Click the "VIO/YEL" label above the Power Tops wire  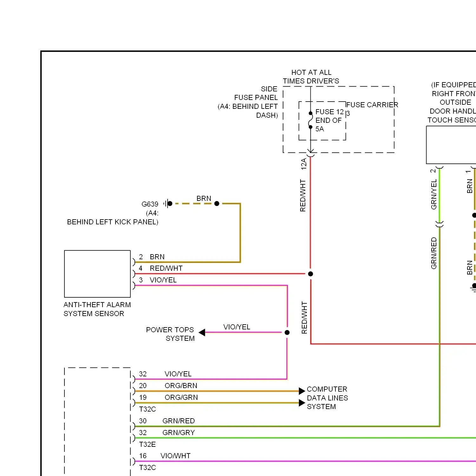point(237,327)
